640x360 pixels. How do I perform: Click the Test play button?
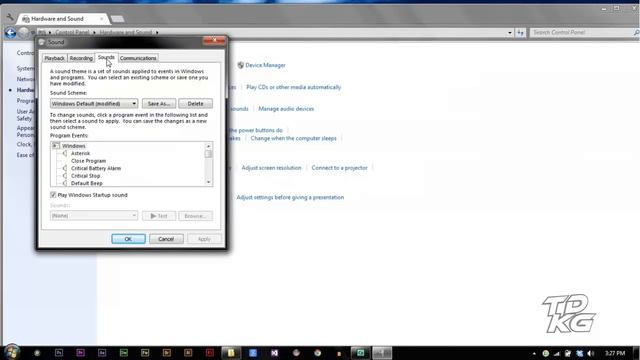(159, 216)
